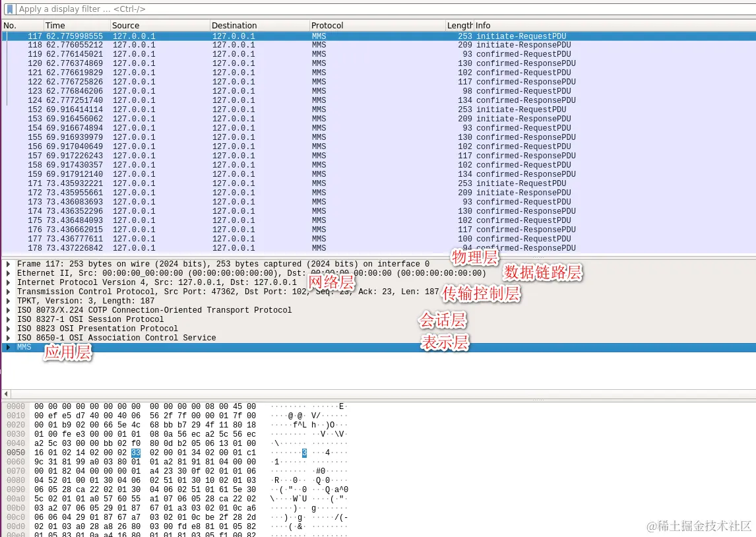Screen dimensions: 756x537
Task: Select packet 172 initiate-ResponsePDU
Action: [379, 193]
